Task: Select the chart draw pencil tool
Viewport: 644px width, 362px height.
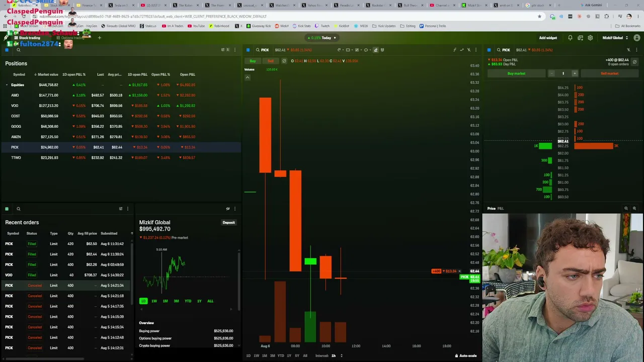Action: pyautogui.click(x=375, y=50)
